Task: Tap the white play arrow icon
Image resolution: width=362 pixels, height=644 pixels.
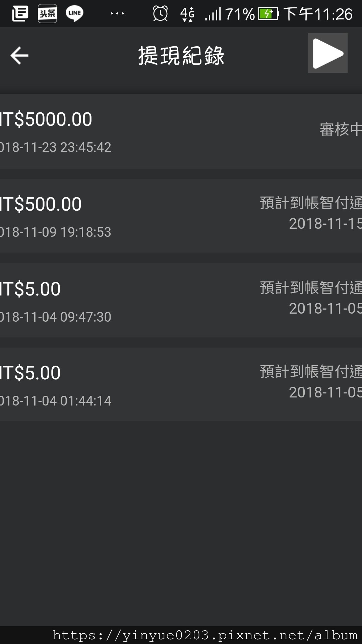Action: [328, 53]
